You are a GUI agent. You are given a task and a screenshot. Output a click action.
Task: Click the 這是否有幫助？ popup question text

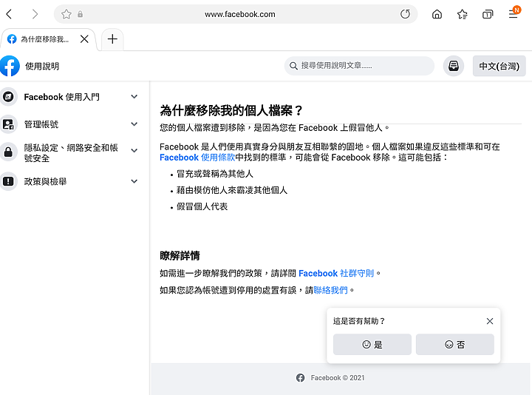pyautogui.click(x=359, y=321)
